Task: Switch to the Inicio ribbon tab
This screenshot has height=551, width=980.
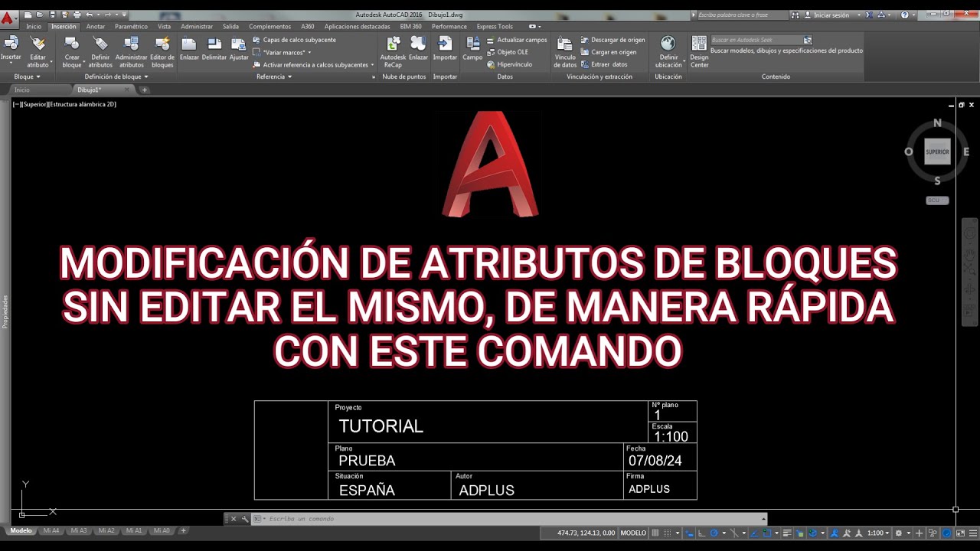Action: point(34,26)
